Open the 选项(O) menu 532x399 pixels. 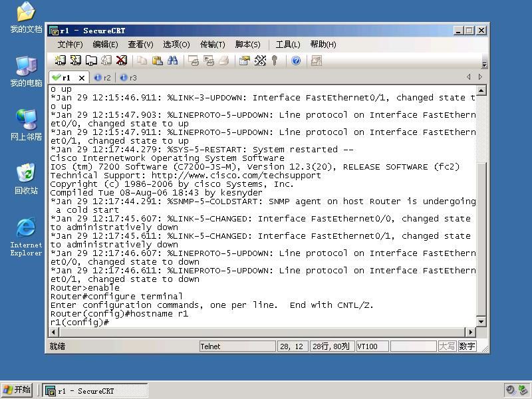pyautogui.click(x=176, y=45)
